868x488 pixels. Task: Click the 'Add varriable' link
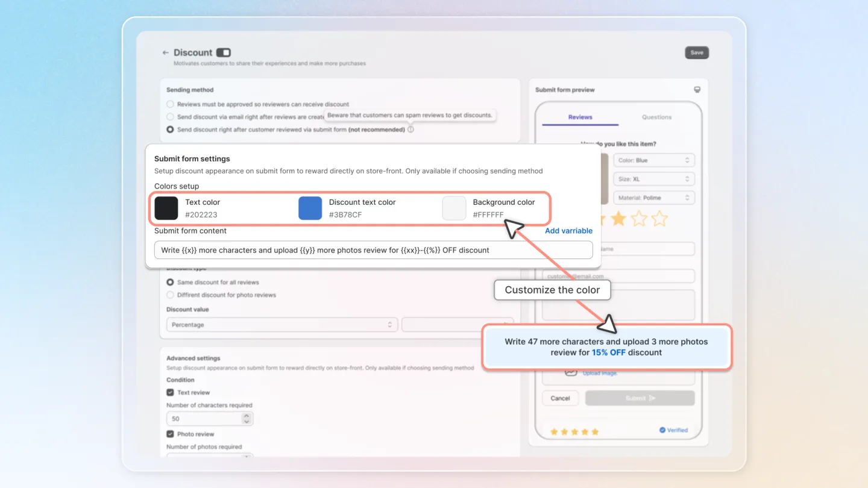tap(568, 231)
